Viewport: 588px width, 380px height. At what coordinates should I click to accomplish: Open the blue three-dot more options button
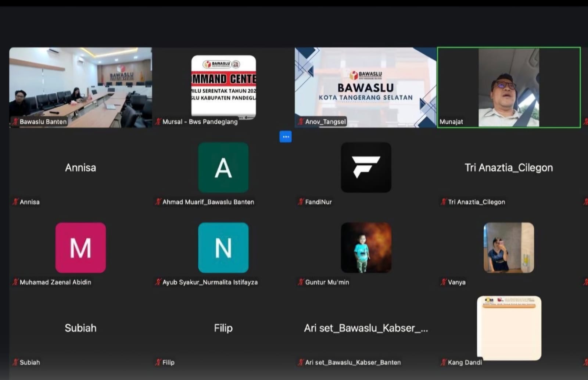(286, 137)
